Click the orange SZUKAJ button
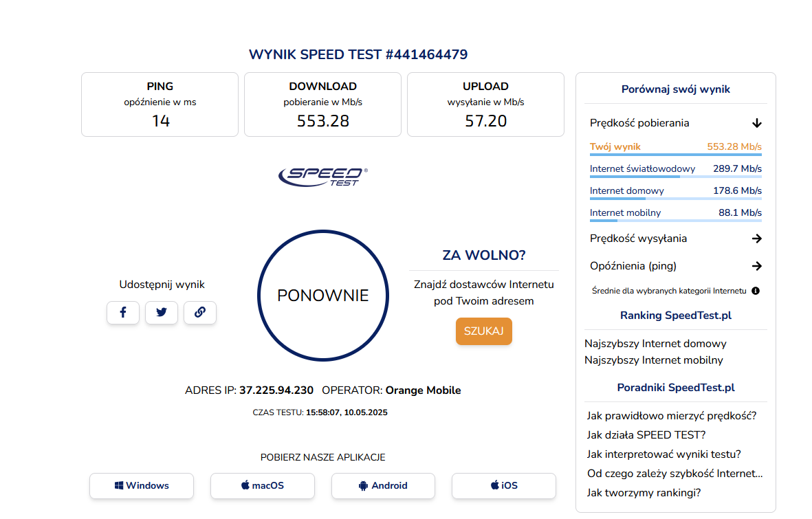Screen dimensions: 812x519 point(483,331)
